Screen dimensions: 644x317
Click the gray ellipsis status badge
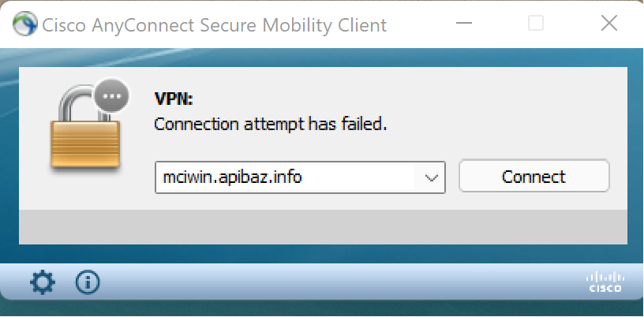point(112,96)
